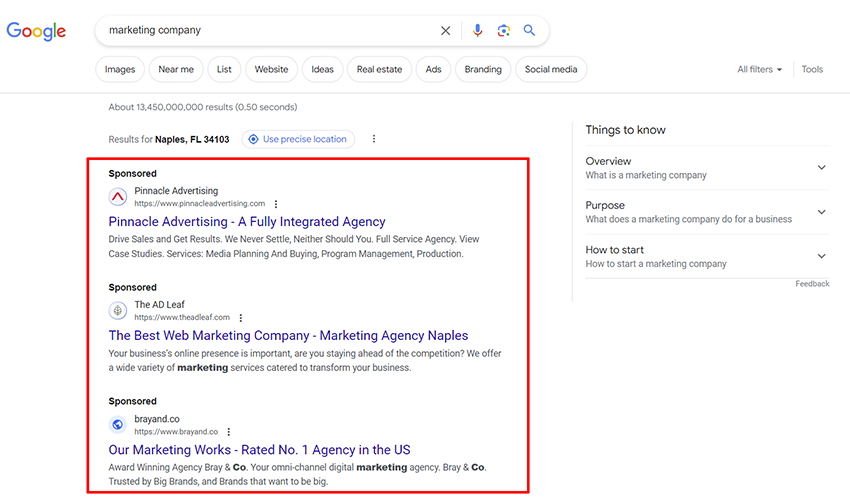
Task: Open the All filters dropdown
Action: pos(759,69)
